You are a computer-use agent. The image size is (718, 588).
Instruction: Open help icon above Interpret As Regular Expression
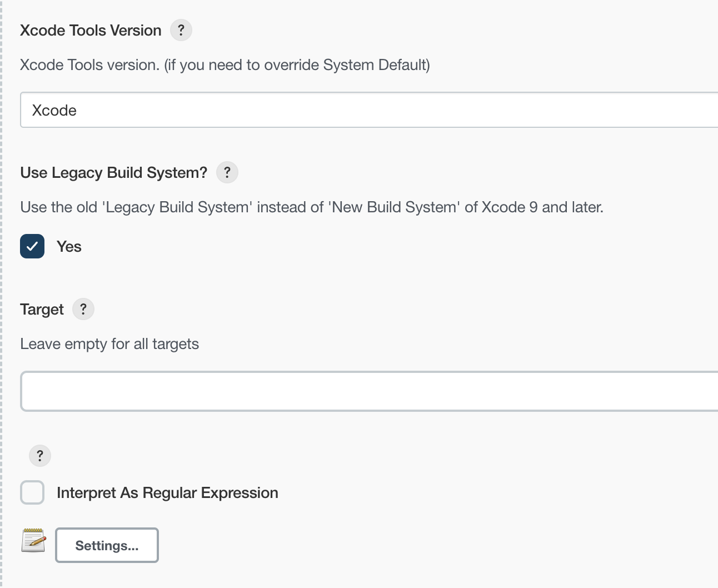39,456
